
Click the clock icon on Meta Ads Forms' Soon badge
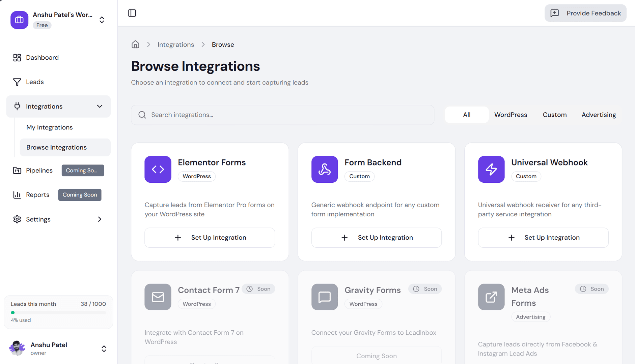coord(583,289)
